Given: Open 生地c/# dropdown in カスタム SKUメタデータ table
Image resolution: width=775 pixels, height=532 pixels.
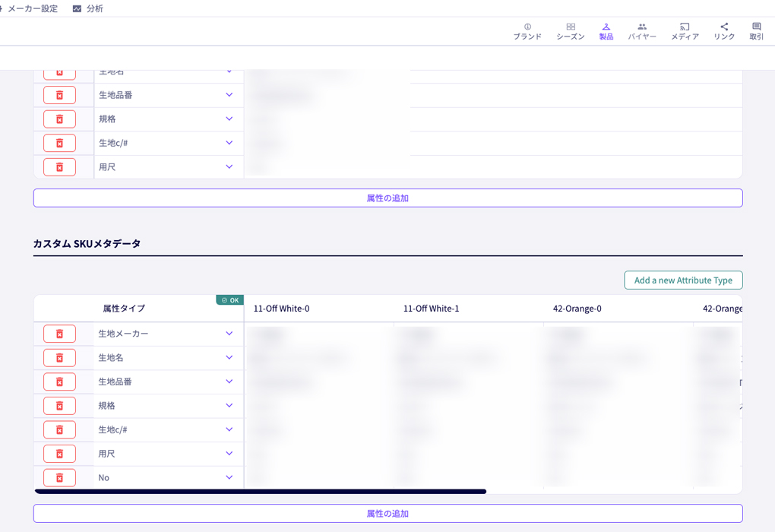Looking at the screenshot, I should [229, 429].
